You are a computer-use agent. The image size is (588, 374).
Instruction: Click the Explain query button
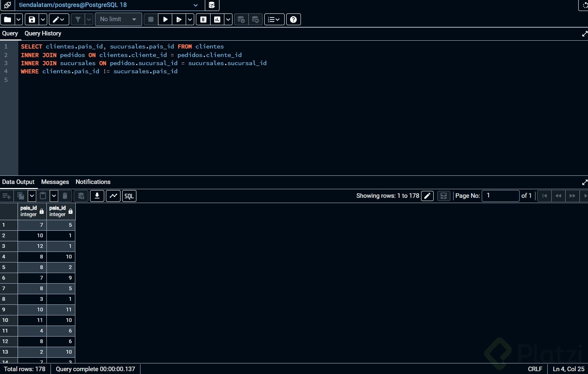[203, 20]
